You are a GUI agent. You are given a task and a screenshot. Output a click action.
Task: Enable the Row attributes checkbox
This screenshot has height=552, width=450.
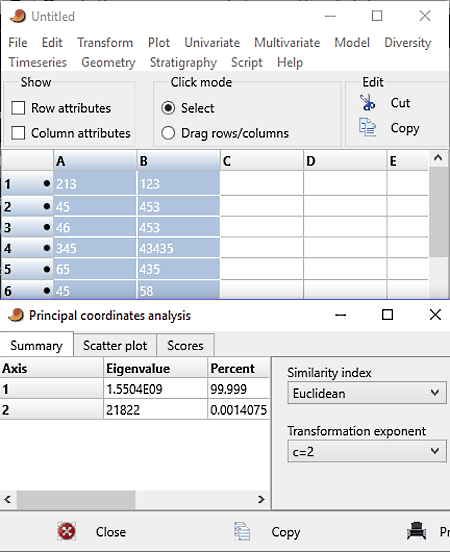pyautogui.click(x=18, y=108)
